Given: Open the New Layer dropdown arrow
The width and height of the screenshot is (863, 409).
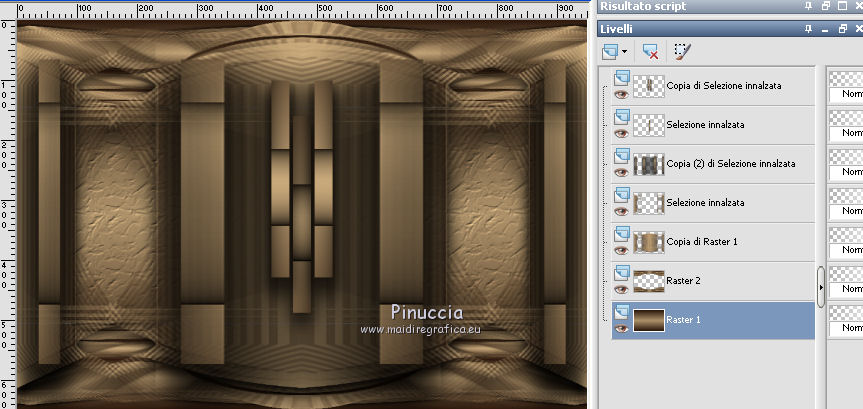Looking at the screenshot, I should pyautogui.click(x=625, y=52).
